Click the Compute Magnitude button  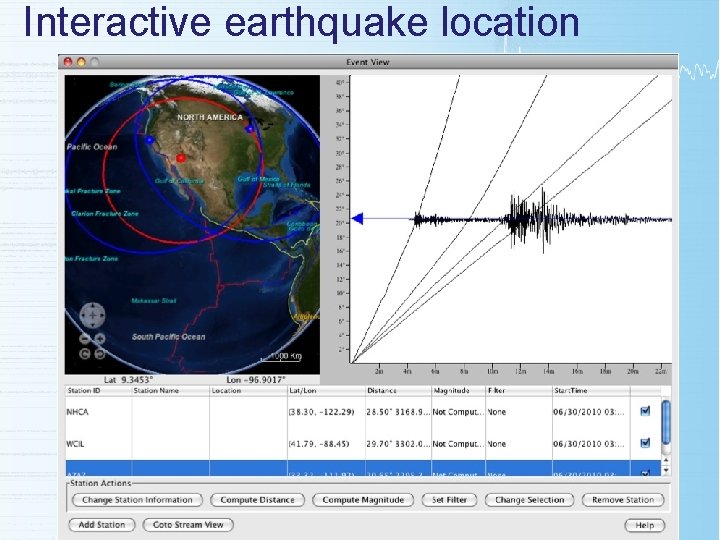(363, 500)
